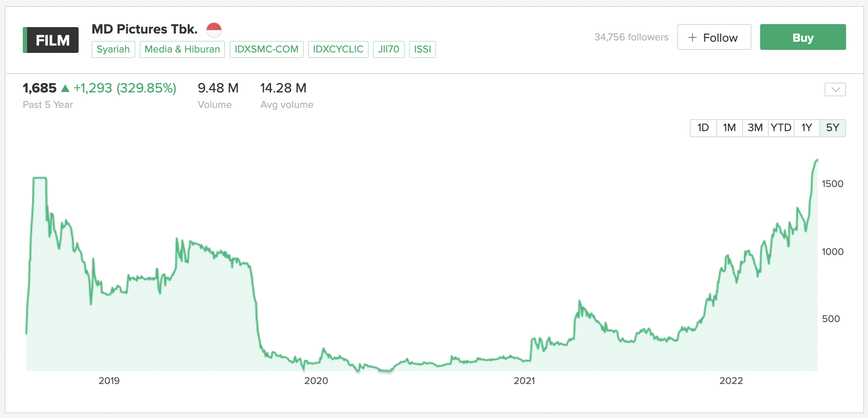This screenshot has width=868, height=418.
Task: Follow MD Pictures Tbk.
Action: [714, 37]
